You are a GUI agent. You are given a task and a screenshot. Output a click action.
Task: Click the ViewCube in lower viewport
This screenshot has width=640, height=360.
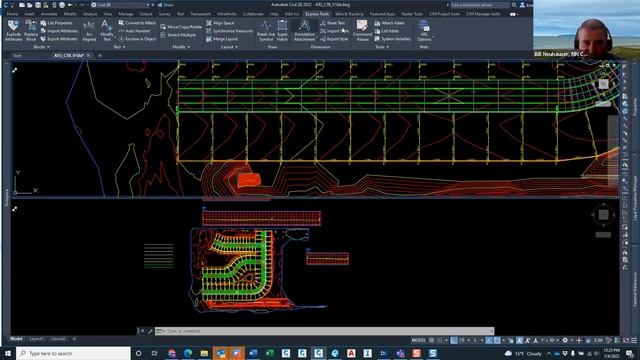(x=603, y=215)
